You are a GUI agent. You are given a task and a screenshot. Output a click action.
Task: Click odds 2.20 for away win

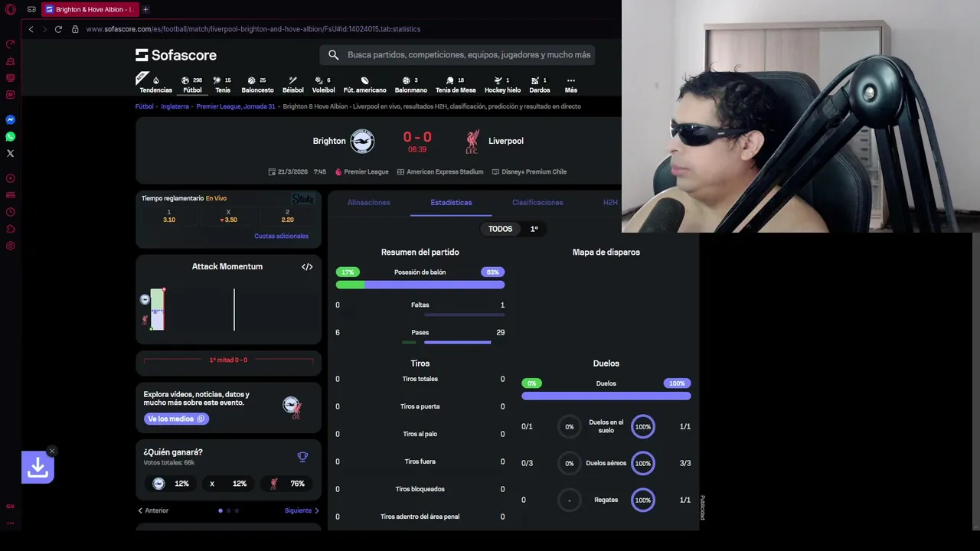(x=287, y=216)
